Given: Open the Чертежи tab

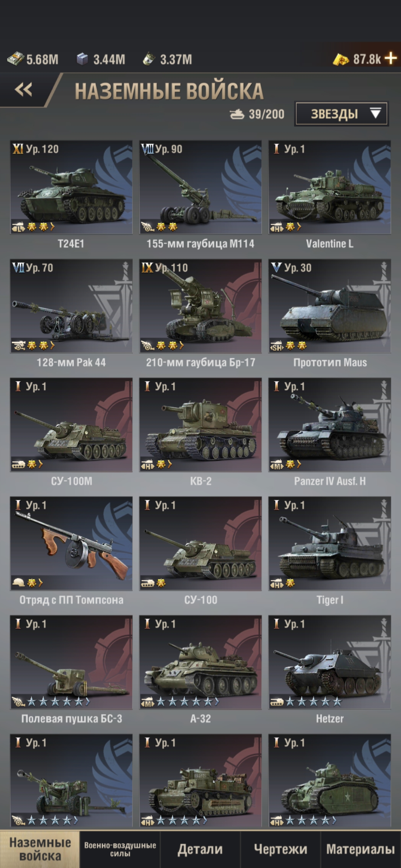Looking at the screenshot, I should pos(280,849).
